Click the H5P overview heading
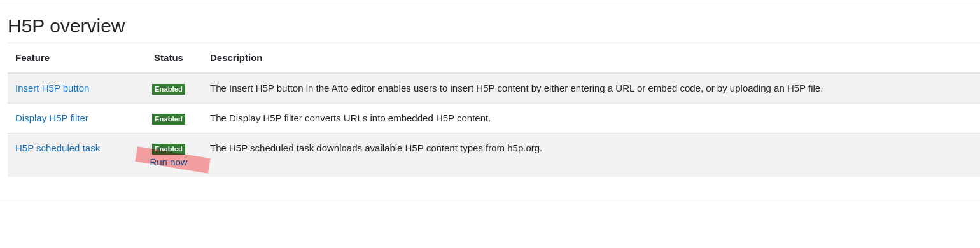Screen dimensions: 980x248 (66, 26)
